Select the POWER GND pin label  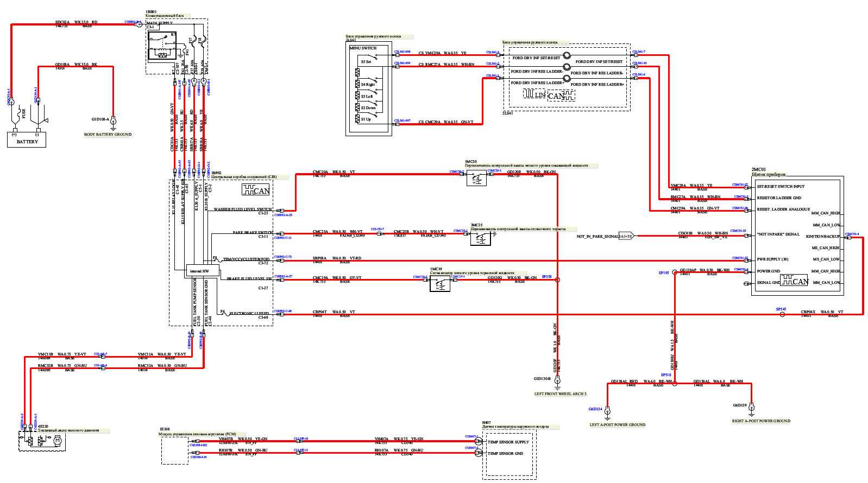click(768, 271)
